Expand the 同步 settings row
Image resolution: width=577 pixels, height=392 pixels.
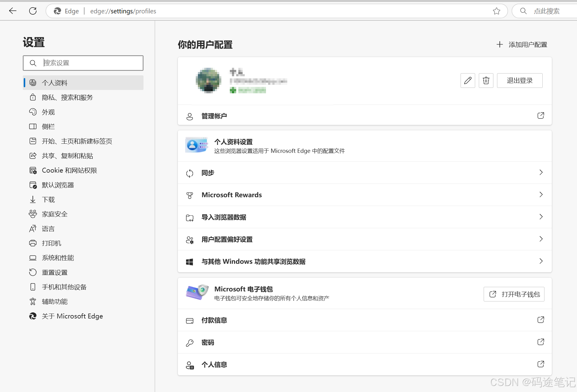point(365,173)
